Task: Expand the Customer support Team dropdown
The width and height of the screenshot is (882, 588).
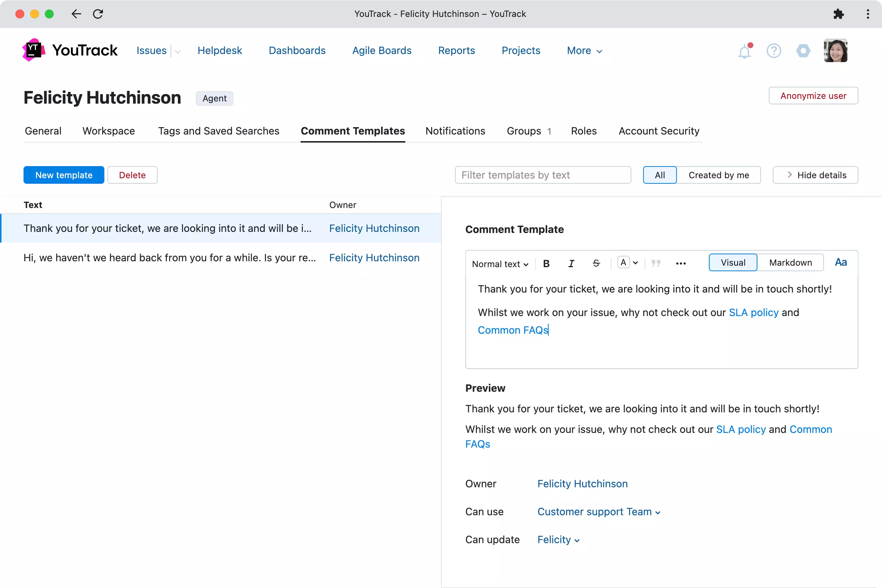Action: coord(599,512)
